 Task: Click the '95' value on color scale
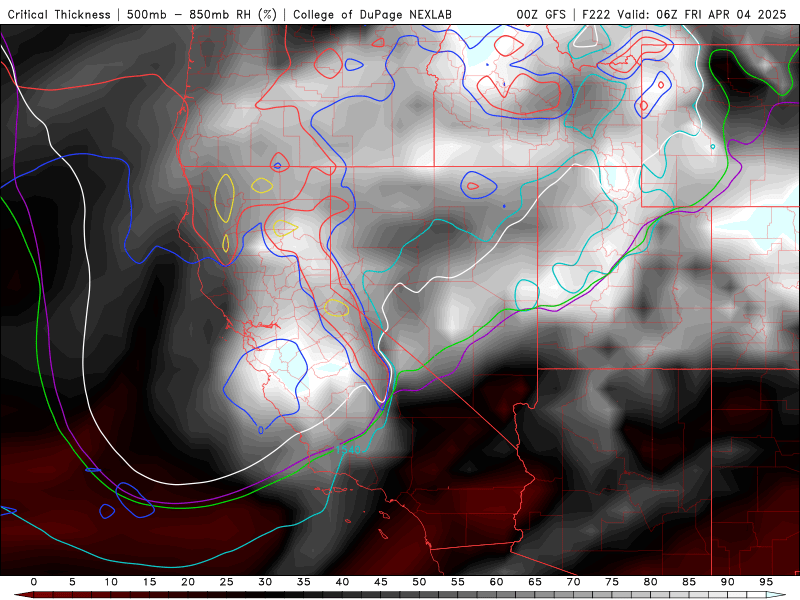pyautogui.click(x=766, y=582)
